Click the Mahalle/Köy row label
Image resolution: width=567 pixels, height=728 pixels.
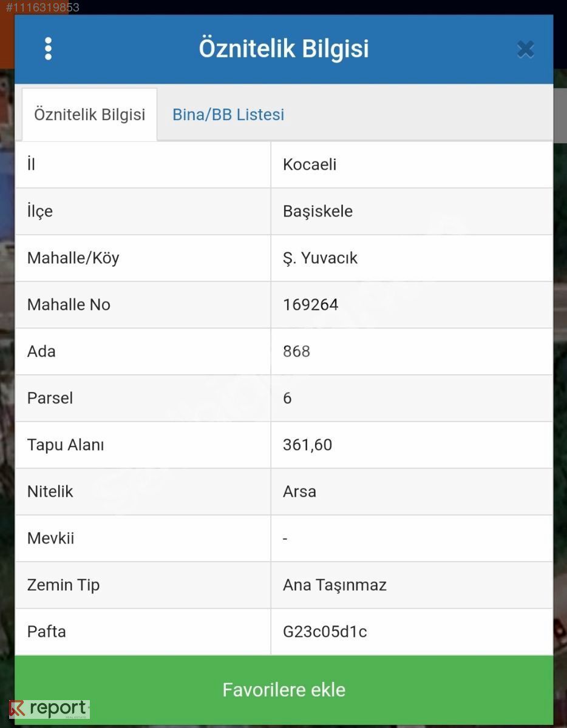click(73, 258)
